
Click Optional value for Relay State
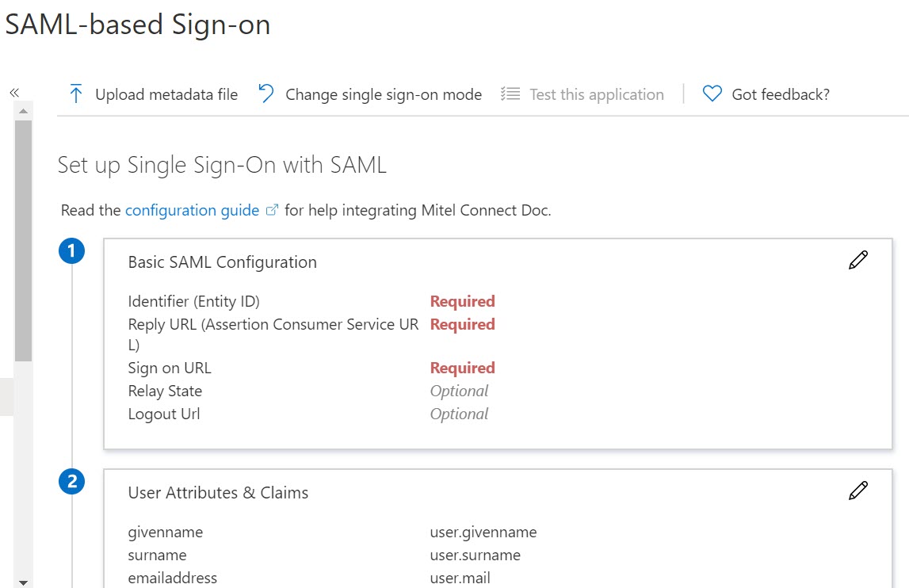459,391
